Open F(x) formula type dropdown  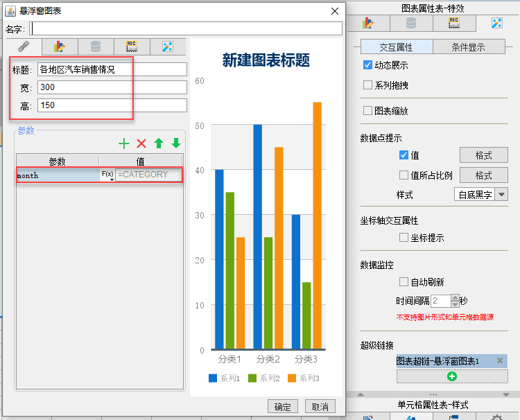(x=107, y=175)
